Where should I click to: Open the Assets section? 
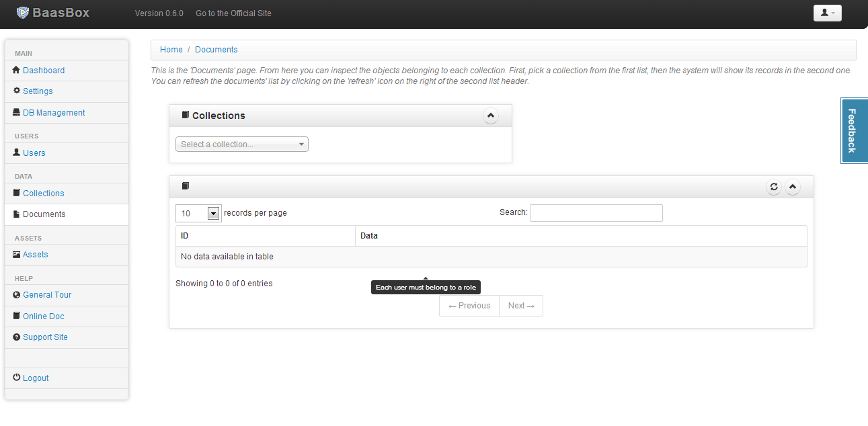click(36, 254)
